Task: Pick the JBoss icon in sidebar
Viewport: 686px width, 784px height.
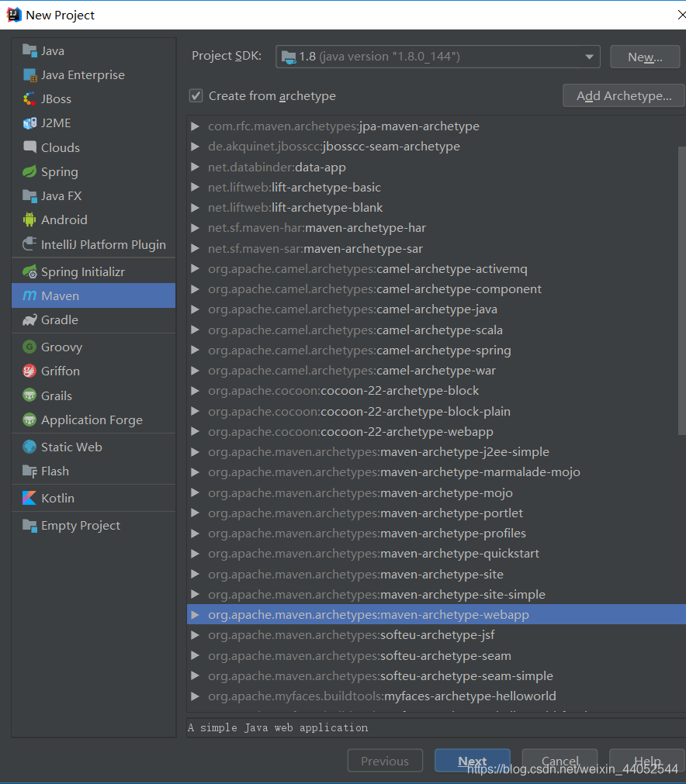Action: point(29,99)
